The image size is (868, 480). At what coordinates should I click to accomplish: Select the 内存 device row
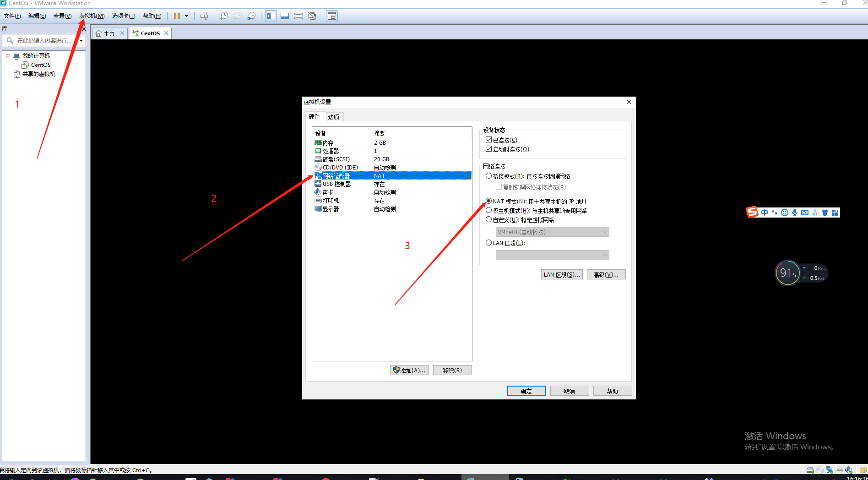[392, 143]
